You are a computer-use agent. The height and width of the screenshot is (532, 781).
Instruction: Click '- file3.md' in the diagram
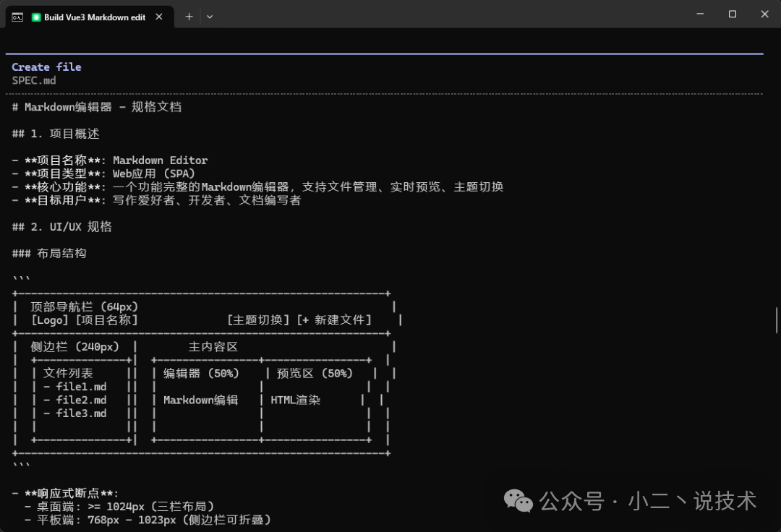(74, 413)
